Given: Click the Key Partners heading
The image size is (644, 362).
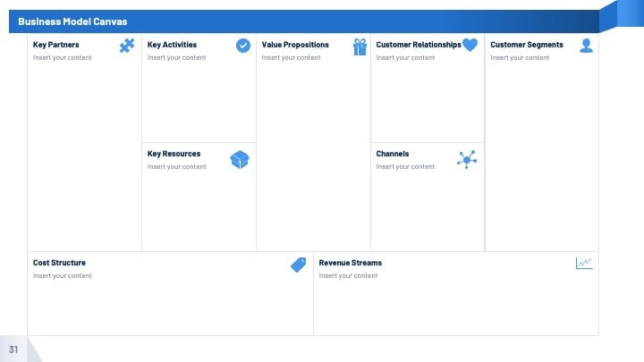Looking at the screenshot, I should click(x=55, y=45).
